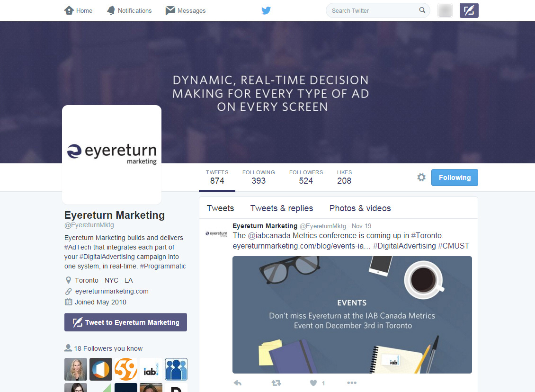The height and width of the screenshot is (392, 535).
Task: Open the Likes 208 tab
Action: coord(344,177)
